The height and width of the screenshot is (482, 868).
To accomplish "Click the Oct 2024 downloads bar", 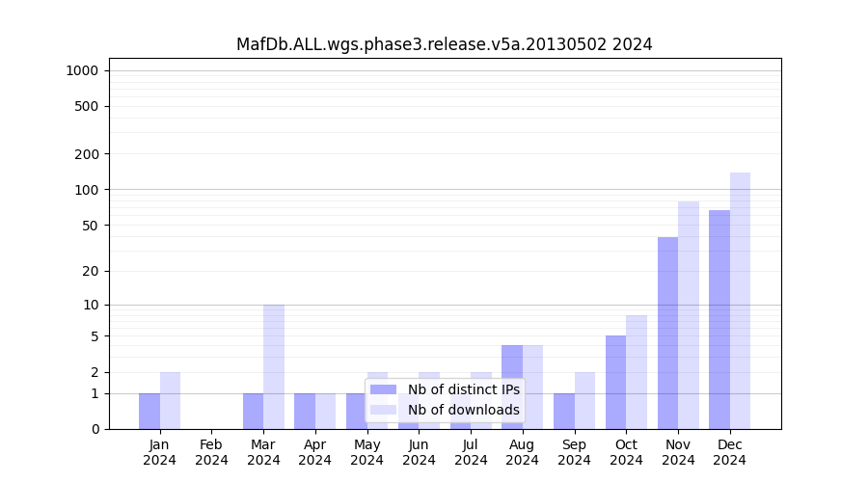I will click(x=637, y=372).
